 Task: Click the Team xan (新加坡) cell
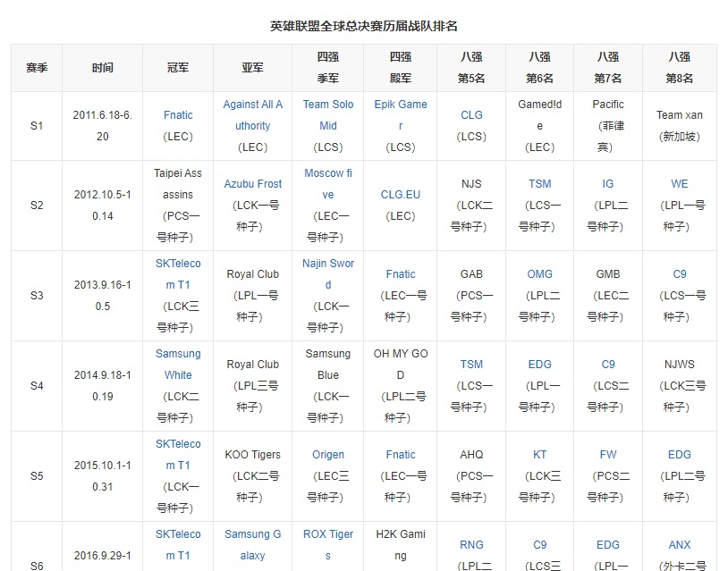pyautogui.click(x=679, y=126)
